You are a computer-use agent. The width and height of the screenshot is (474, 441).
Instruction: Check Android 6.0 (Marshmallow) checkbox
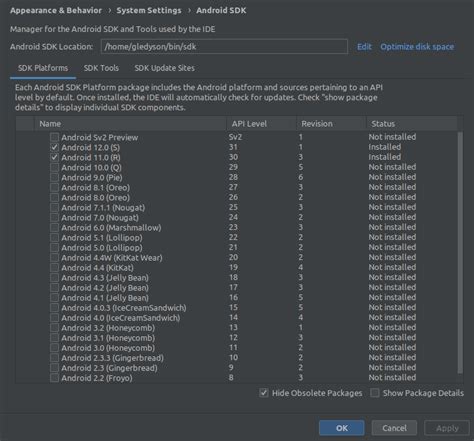54,227
